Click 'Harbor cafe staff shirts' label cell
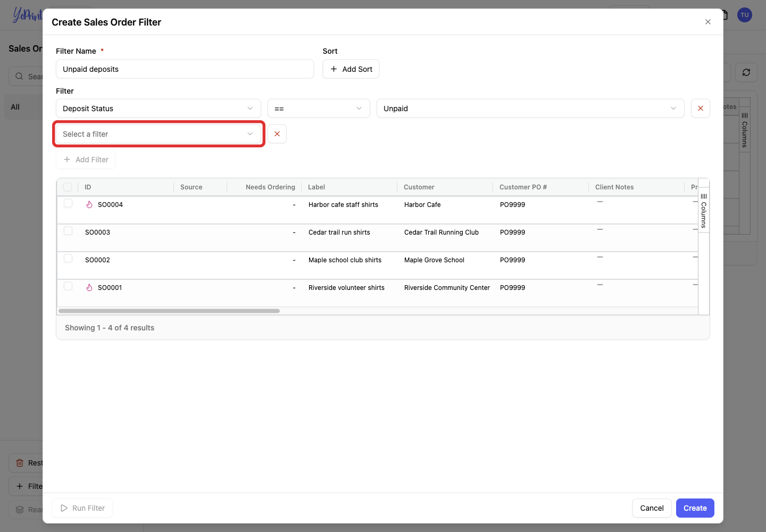 click(343, 205)
